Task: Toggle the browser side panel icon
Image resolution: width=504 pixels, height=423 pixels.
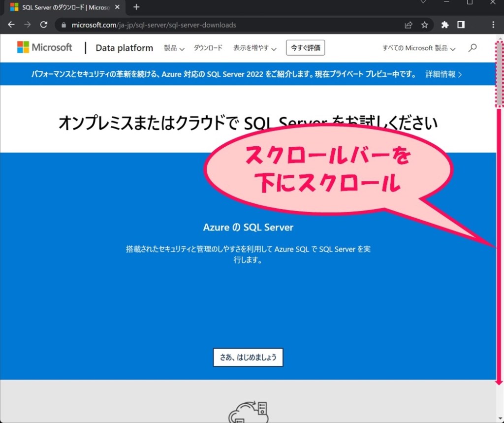Action: pyautogui.click(x=461, y=25)
